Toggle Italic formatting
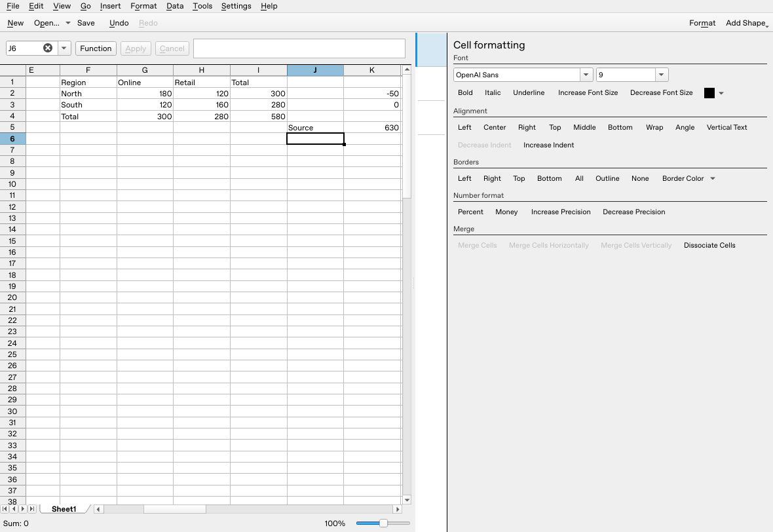This screenshot has height=532, width=773. pyautogui.click(x=493, y=92)
